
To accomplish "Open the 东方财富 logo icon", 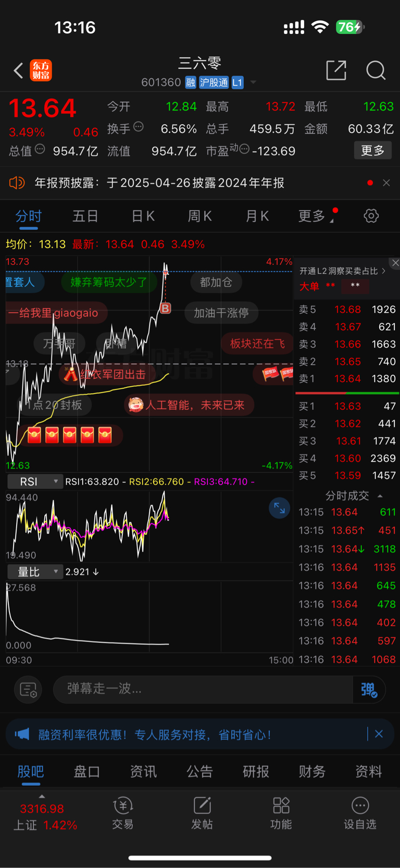I will click(41, 70).
